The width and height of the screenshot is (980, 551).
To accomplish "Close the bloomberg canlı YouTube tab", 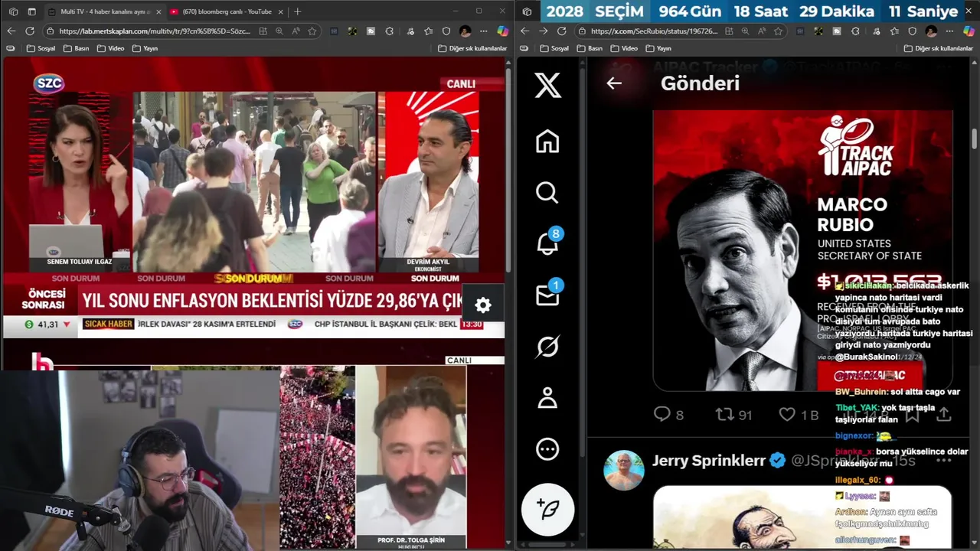I will pos(281,11).
